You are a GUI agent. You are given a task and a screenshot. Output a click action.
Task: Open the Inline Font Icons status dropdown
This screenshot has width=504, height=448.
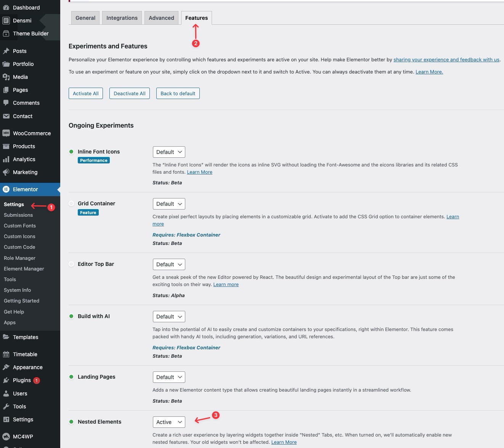point(169,152)
